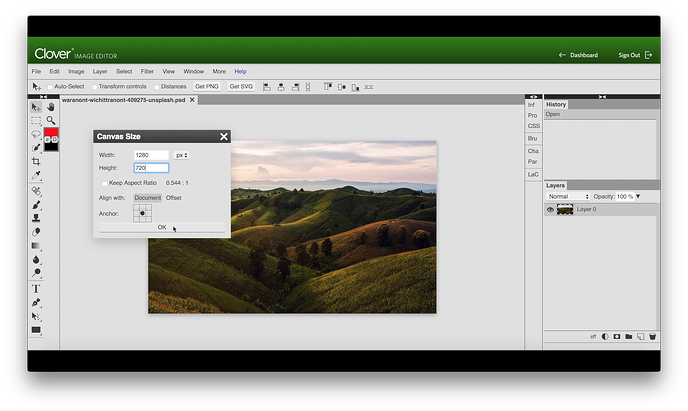Select the Path Selection tool
This screenshot has height=411, width=688.
36,316
